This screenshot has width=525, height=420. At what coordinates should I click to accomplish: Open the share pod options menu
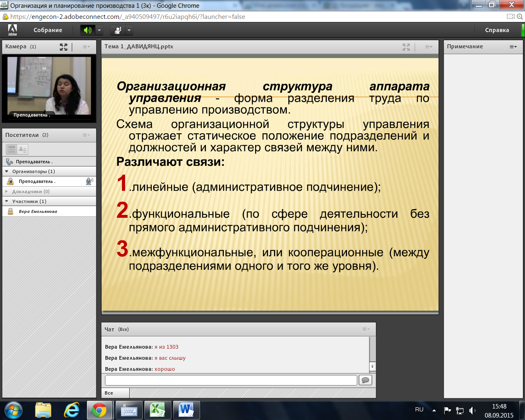[x=429, y=47]
